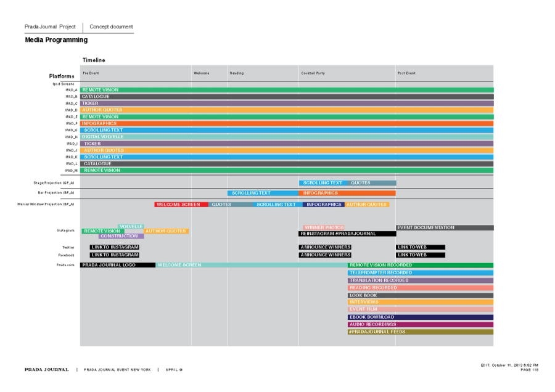Click the 'Stage Projection (SP_A)' row label
The width and height of the screenshot is (555, 392).
54,183
